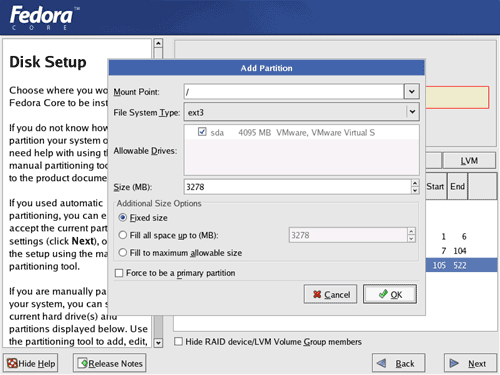
Task: Uncheck the sda drive checkbox
Action: (202, 132)
